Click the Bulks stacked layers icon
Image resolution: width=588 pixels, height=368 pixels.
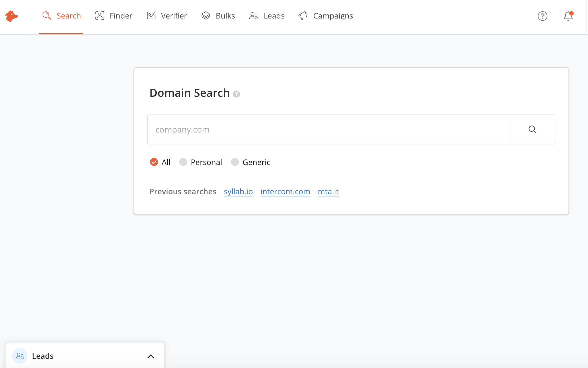click(205, 16)
